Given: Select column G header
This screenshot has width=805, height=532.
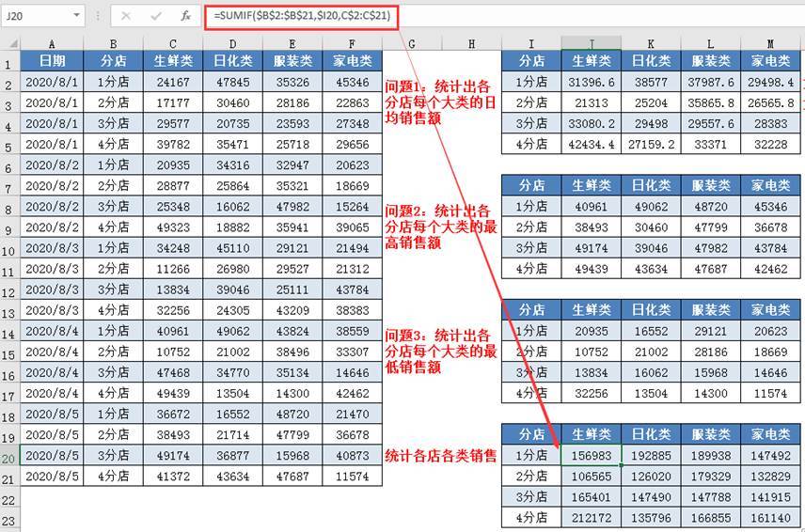Looking at the screenshot, I should coord(412,44).
